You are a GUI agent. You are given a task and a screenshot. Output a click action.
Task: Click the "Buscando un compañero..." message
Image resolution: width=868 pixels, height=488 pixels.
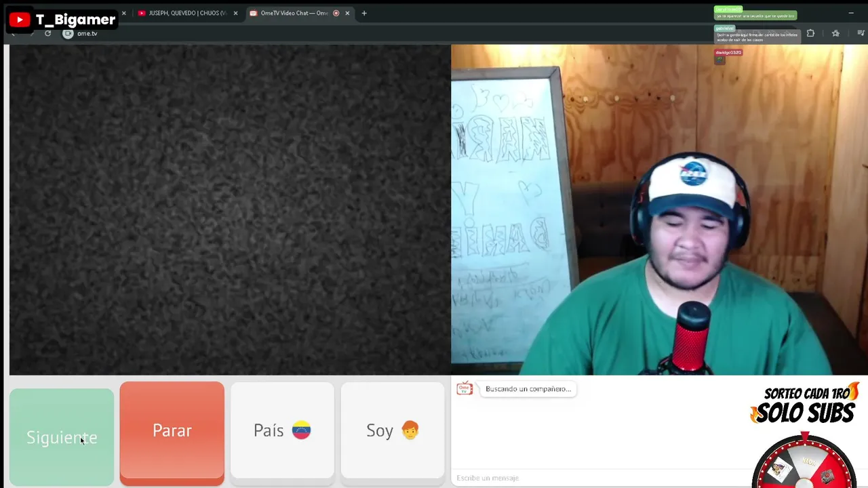tap(528, 389)
